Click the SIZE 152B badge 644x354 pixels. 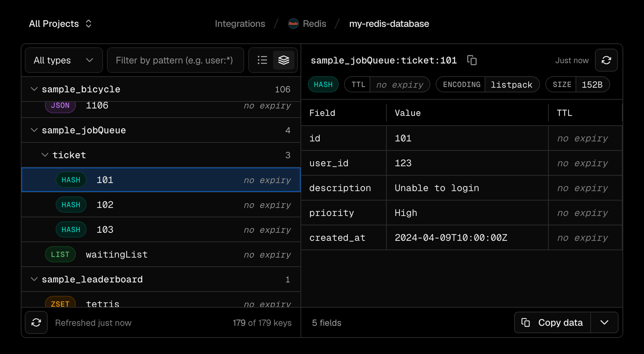coord(578,84)
